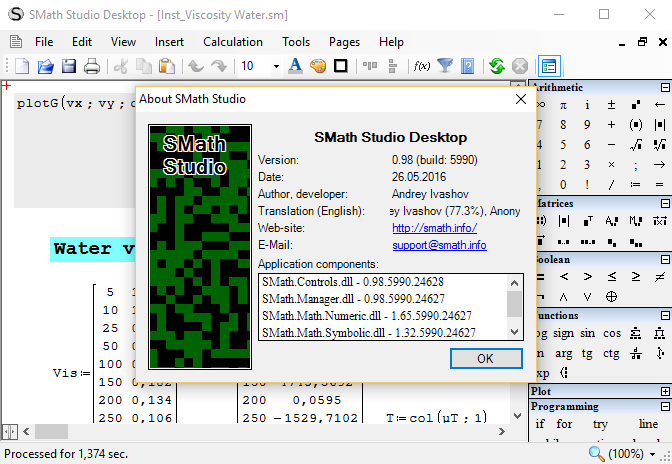This screenshot has height=464, width=672.
Task: Collapse the Arithmetic panel
Action: pyautogui.click(x=661, y=88)
